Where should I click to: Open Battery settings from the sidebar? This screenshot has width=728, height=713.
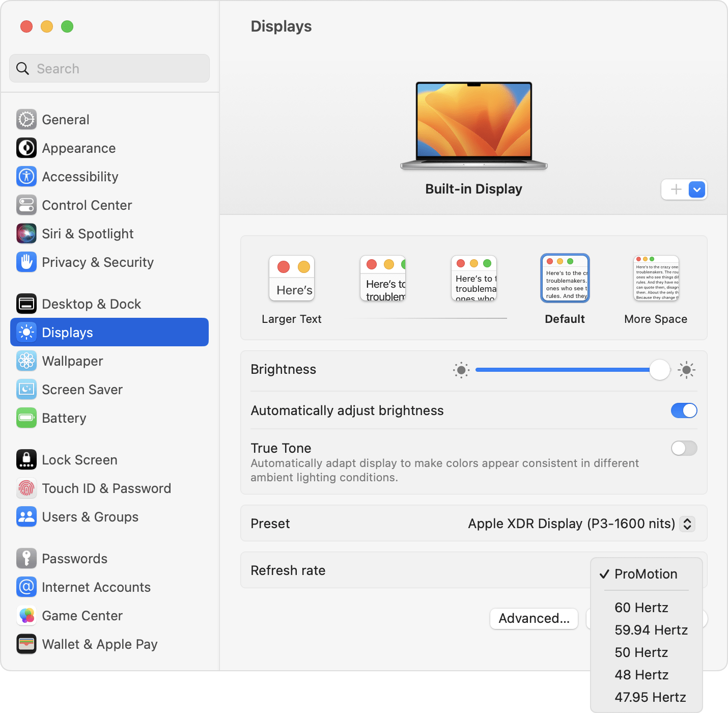(x=26, y=418)
